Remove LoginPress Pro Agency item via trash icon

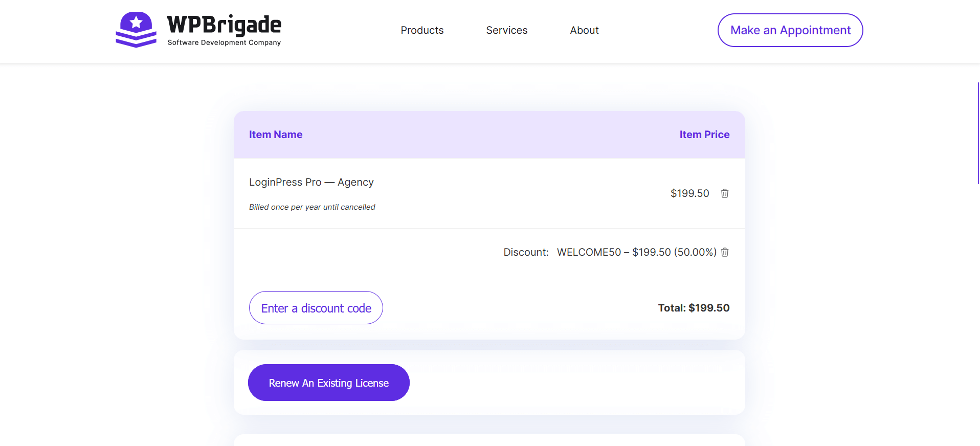point(725,193)
